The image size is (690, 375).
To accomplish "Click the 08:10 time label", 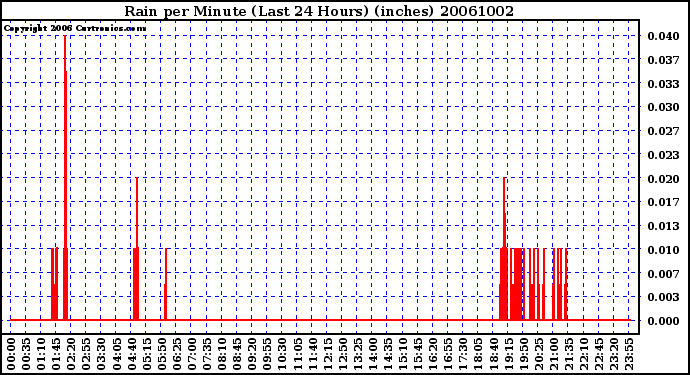I will point(222,354).
